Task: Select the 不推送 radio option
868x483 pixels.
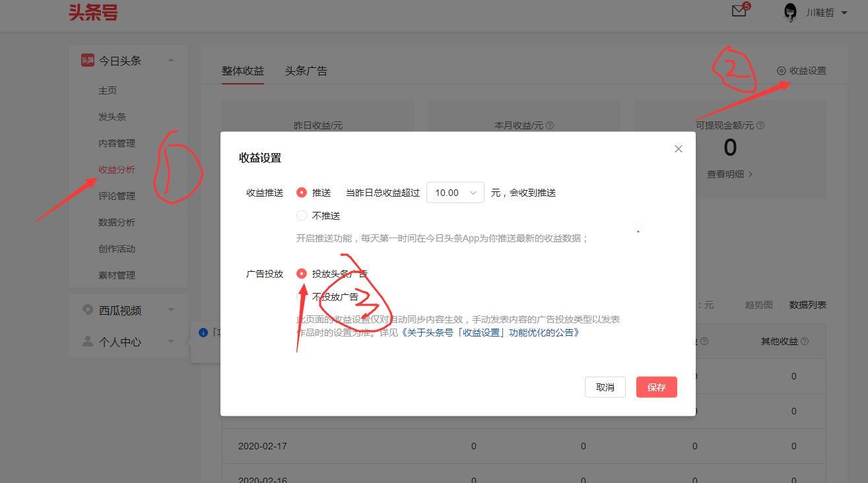Action: [302, 216]
